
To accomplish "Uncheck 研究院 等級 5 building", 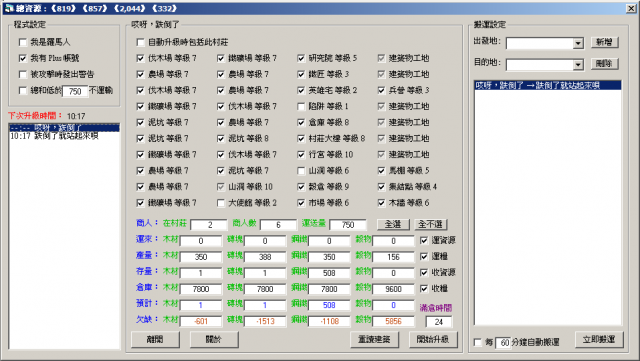I will pyautogui.click(x=301, y=58).
